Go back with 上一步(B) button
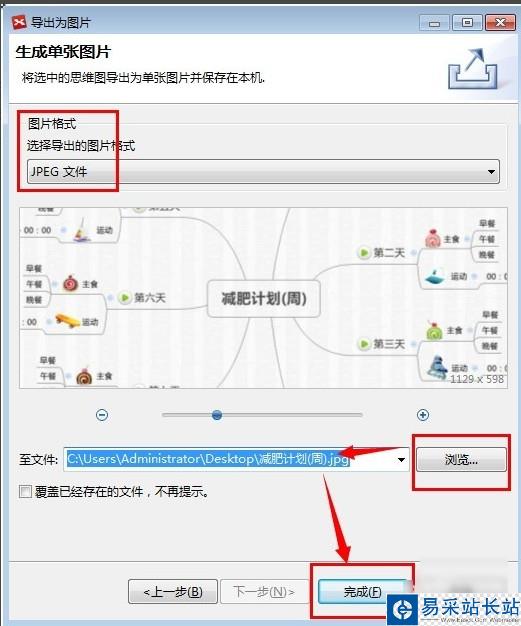Viewport: 521px width, 626px height. point(173,591)
